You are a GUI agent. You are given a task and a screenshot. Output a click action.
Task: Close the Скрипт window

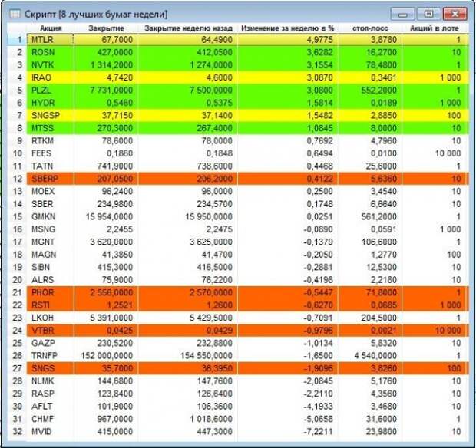455,14
